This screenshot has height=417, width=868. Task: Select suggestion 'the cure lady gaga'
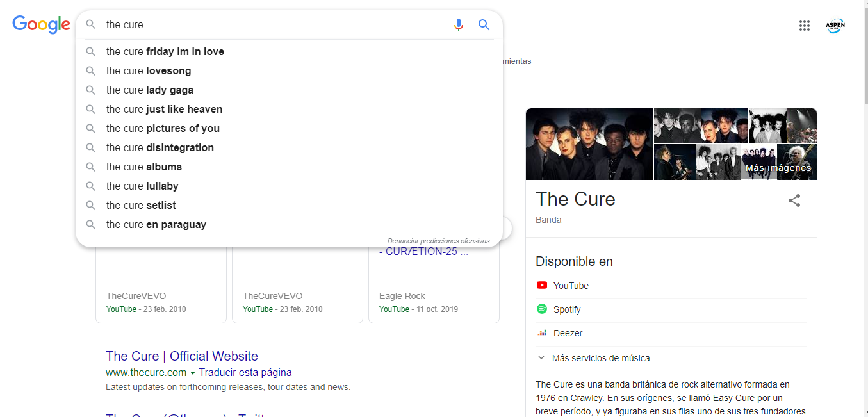tap(289, 90)
